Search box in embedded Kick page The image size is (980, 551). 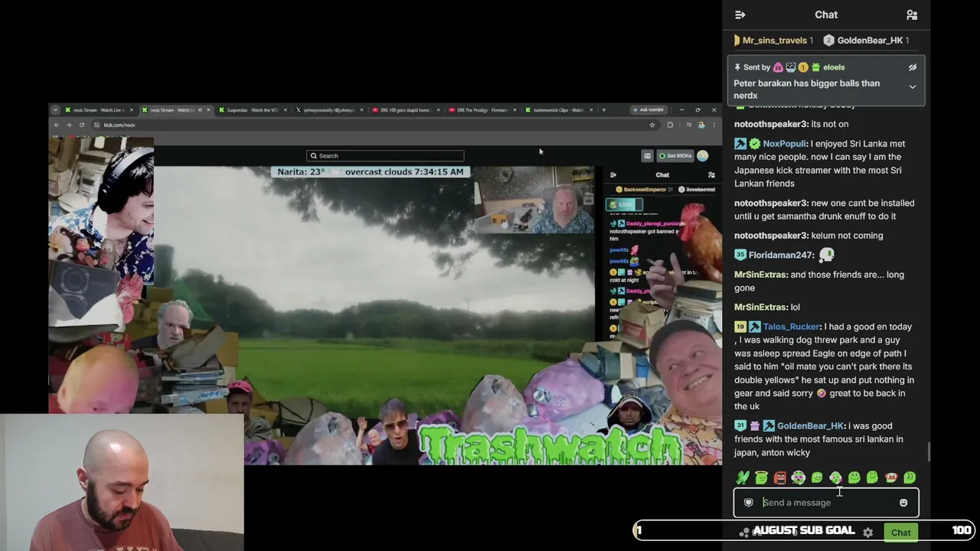pos(385,155)
